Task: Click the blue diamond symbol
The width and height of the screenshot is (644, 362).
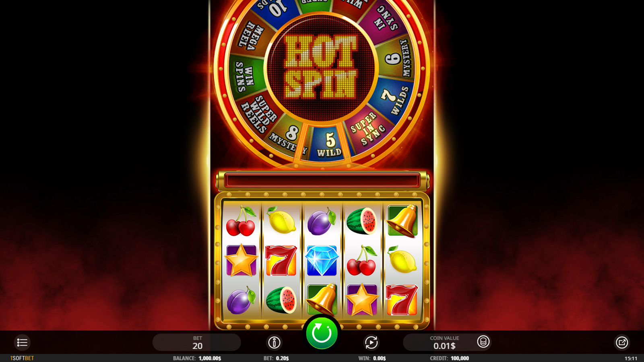Action: 322,261
